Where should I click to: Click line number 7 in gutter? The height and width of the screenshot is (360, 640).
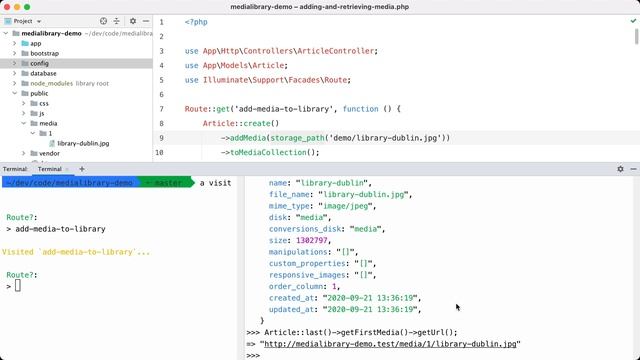161,109
